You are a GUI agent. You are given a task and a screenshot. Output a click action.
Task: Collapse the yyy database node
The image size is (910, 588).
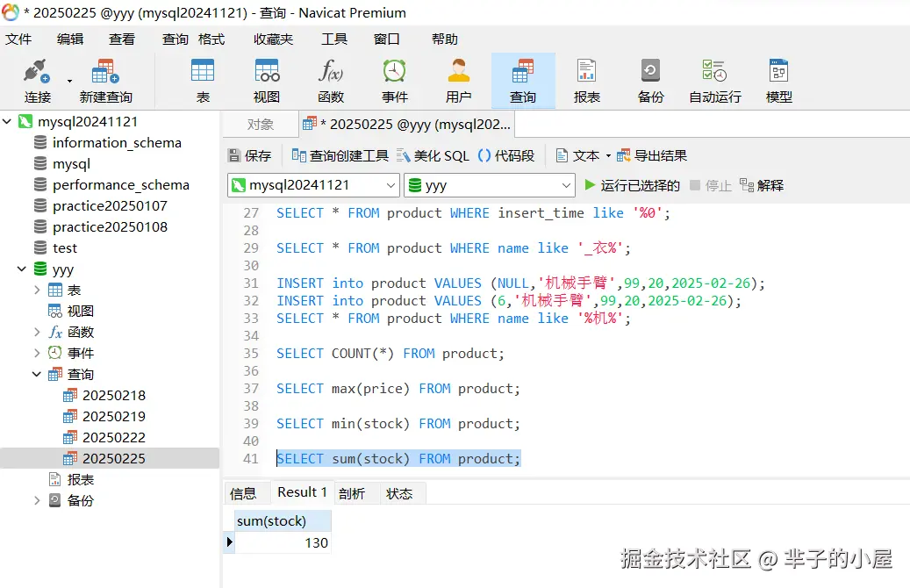[21, 269]
